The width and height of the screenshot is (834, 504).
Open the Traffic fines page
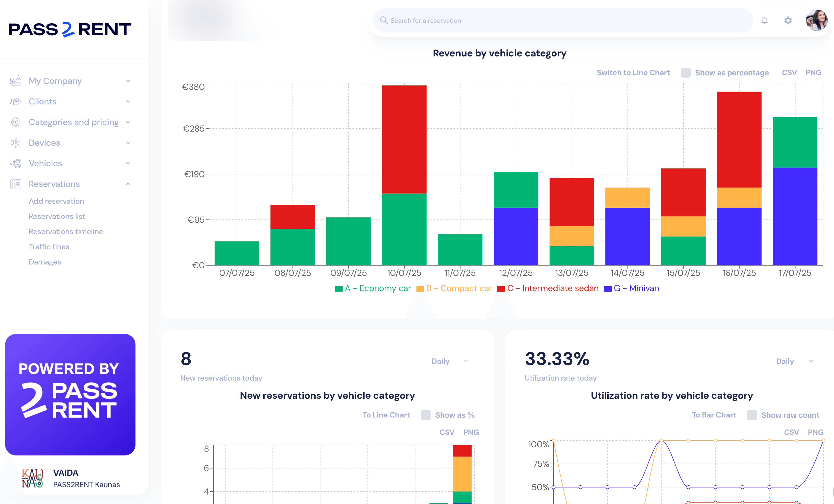[49, 247]
